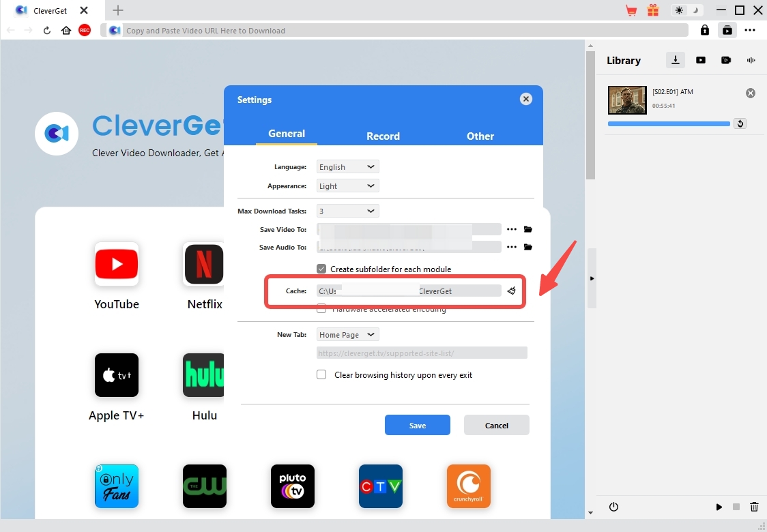Switch to the General settings tab
The image size is (767, 532).
pos(287,134)
